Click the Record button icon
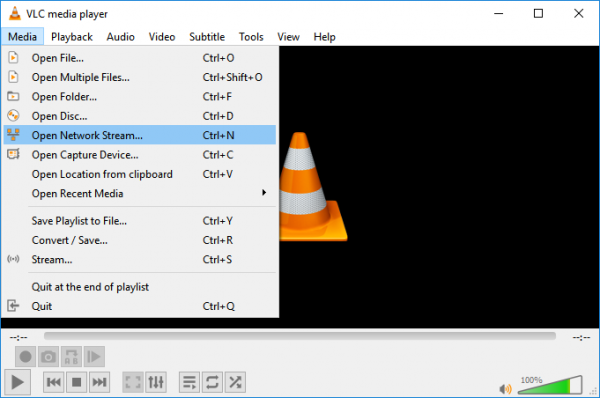 click(x=26, y=357)
